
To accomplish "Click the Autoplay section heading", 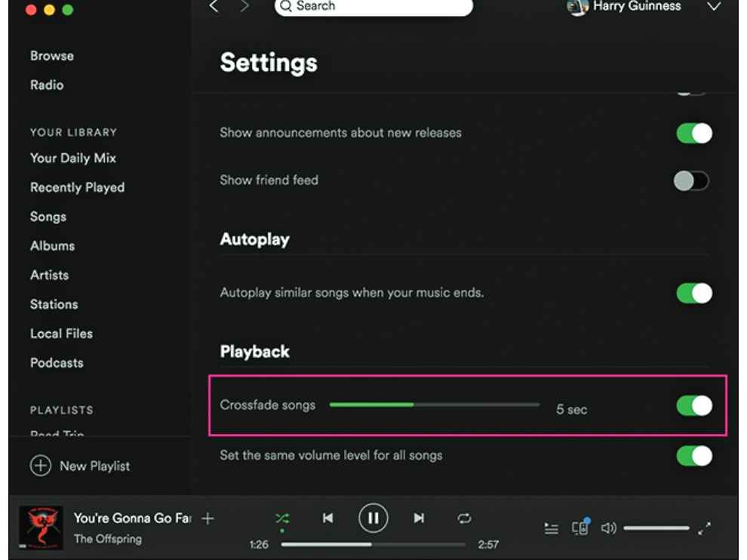I will (x=255, y=239).
